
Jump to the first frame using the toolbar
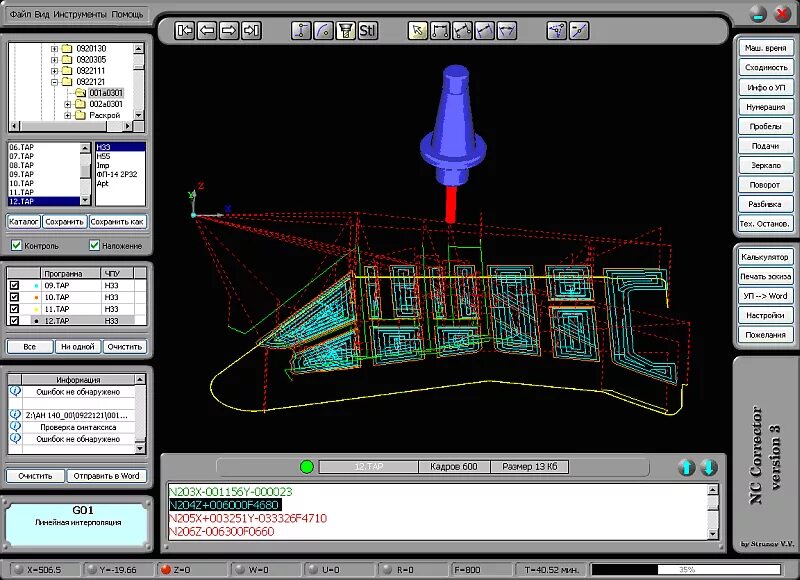pos(184,31)
